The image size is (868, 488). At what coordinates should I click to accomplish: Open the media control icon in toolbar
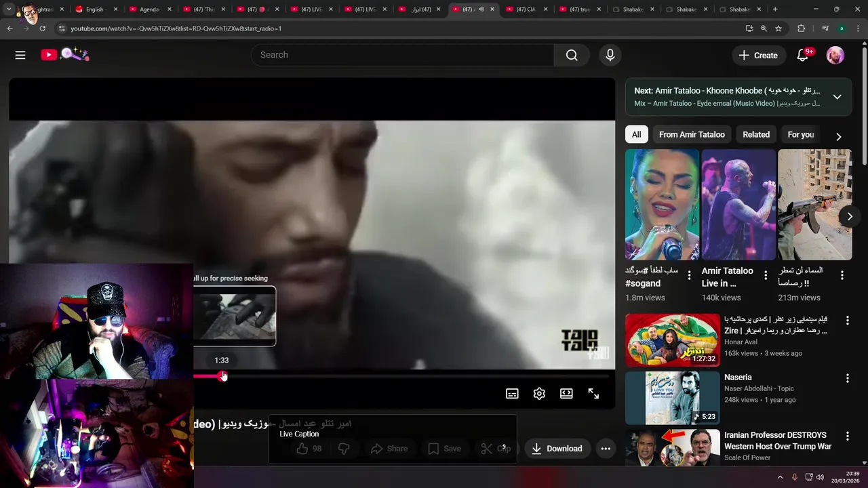pyautogui.click(x=825, y=28)
